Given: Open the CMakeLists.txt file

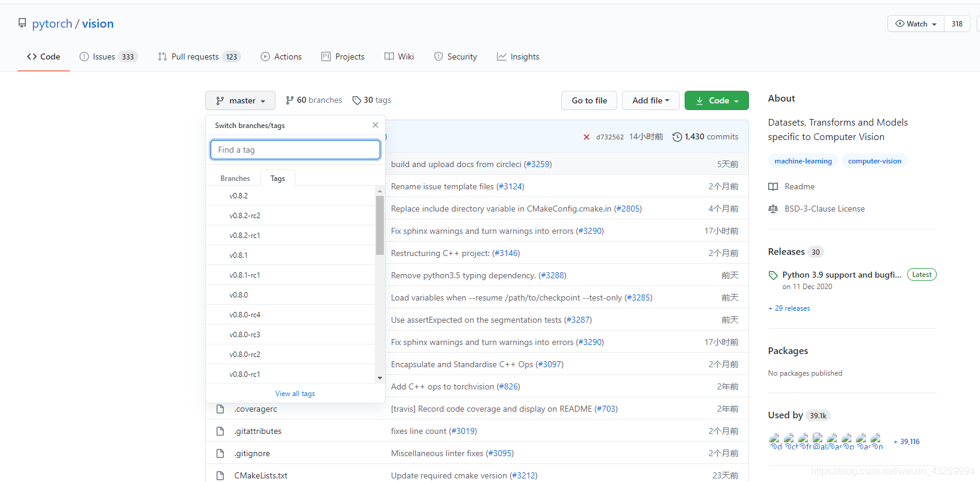Looking at the screenshot, I should 260,475.
